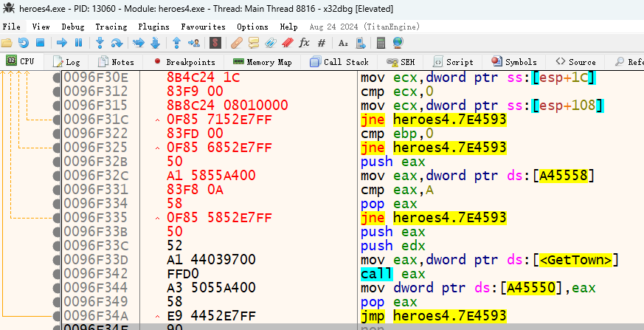Screen dimensions: 644x330
Task: Toggle breakpoint at address 0096F344
Action: (57, 287)
